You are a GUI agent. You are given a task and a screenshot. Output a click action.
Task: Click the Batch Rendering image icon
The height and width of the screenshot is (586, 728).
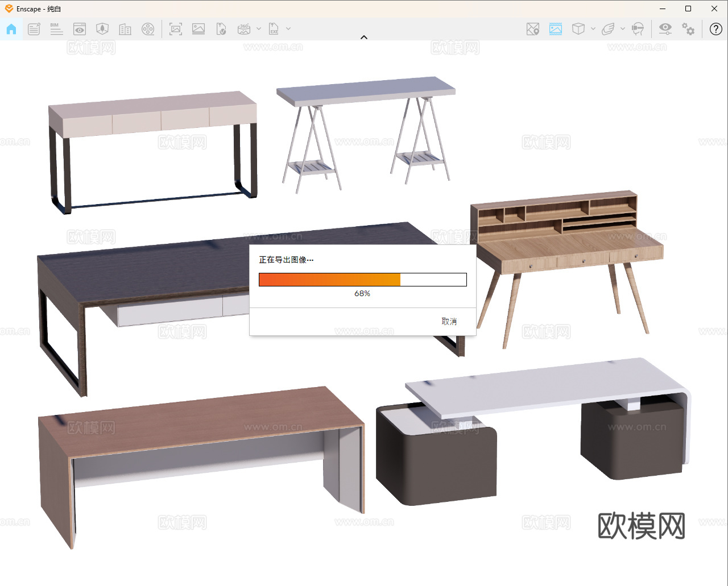tap(198, 29)
